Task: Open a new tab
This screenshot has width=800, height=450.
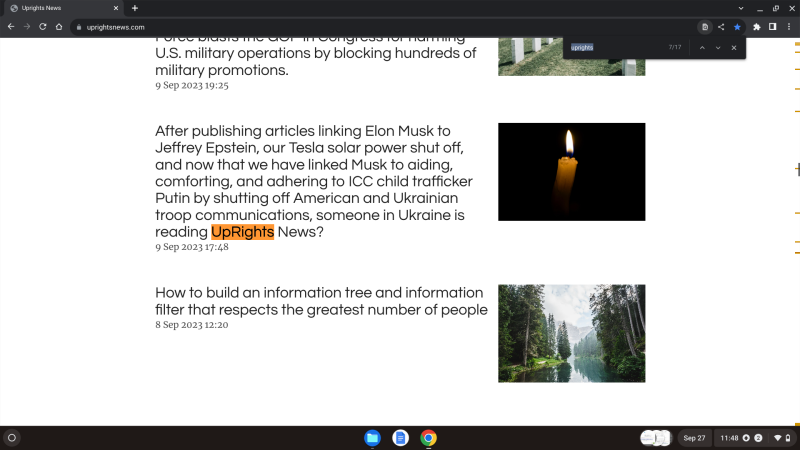Action: [x=135, y=8]
